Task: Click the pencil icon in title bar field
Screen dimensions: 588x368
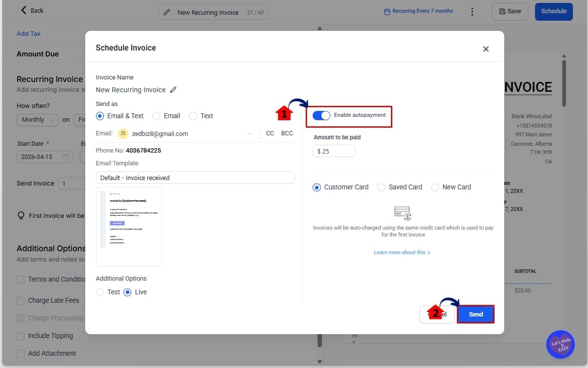Action: pyautogui.click(x=167, y=12)
